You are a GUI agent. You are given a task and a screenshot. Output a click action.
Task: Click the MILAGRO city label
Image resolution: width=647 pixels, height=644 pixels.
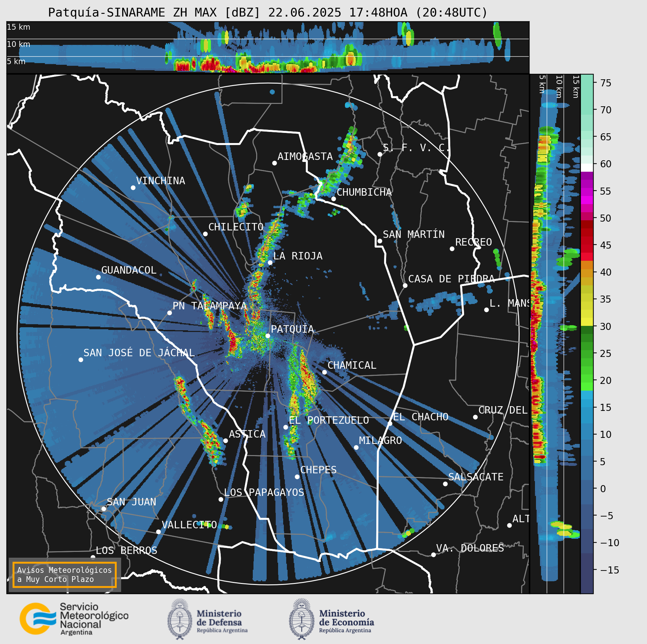tap(380, 441)
